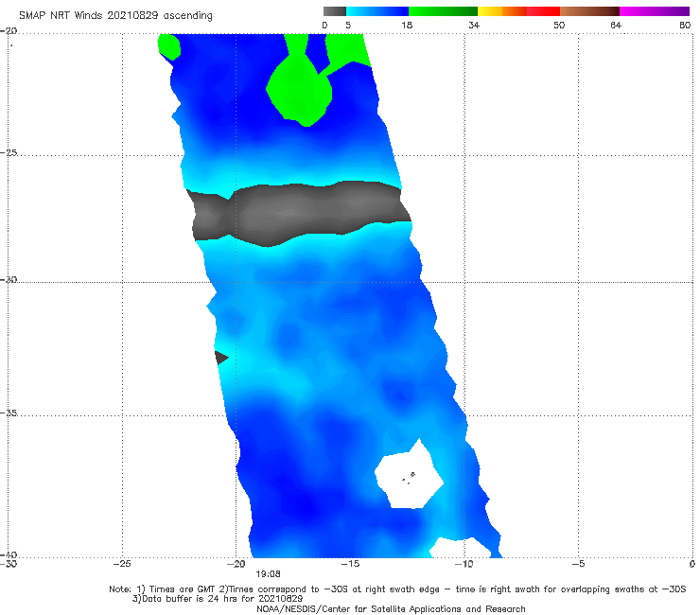The width and height of the screenshot is (700, 615).
Task: Click the color bar label '34'
Action: pyautogui.click(x=474, y=25)
